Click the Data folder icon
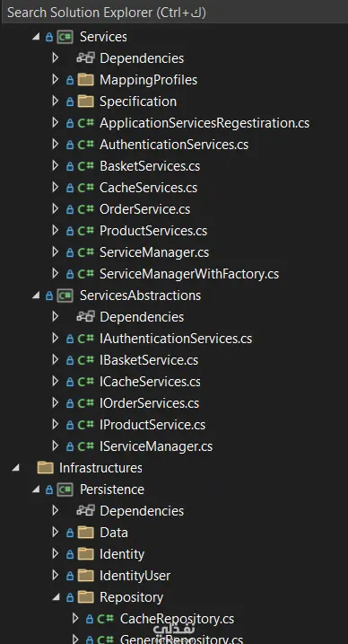This screenshot has height=644, width=348. tap(86, 533)
